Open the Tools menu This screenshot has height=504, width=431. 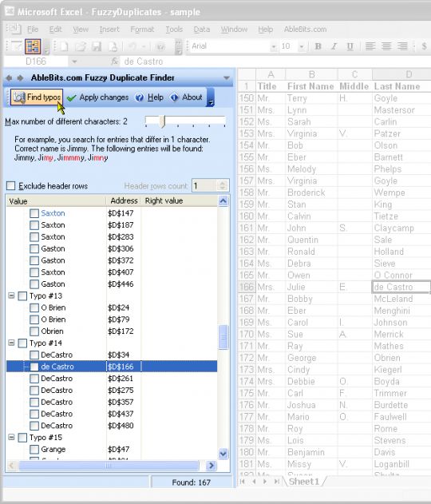[174, 30]
